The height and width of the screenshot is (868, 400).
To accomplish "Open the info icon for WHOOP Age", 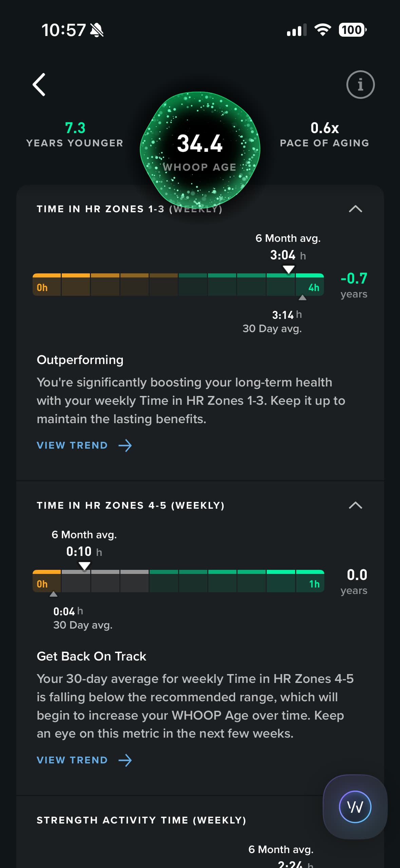I will [x=360, y=85].
